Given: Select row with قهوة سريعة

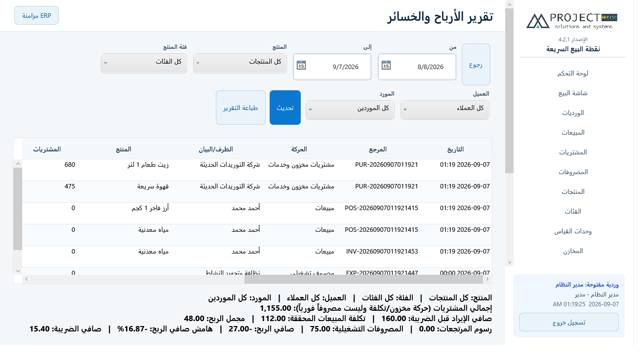Looking at the screenshot, I should point(257,191).
